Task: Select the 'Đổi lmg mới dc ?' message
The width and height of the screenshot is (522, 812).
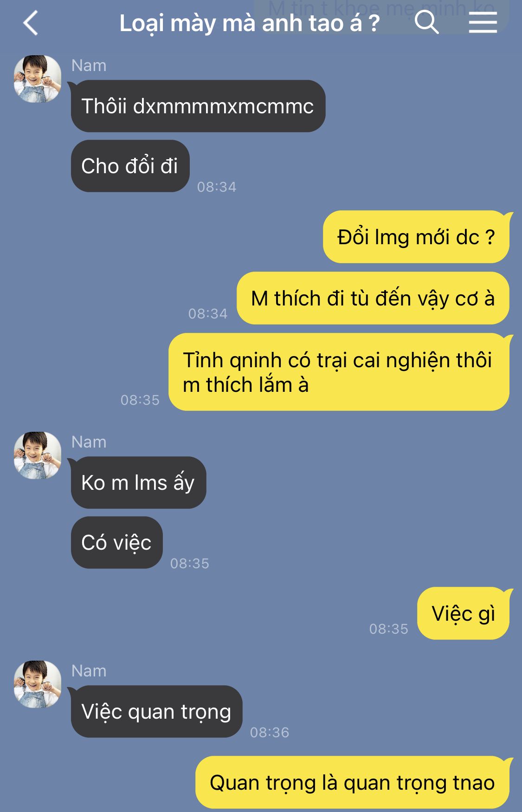Action: (416, 237)
